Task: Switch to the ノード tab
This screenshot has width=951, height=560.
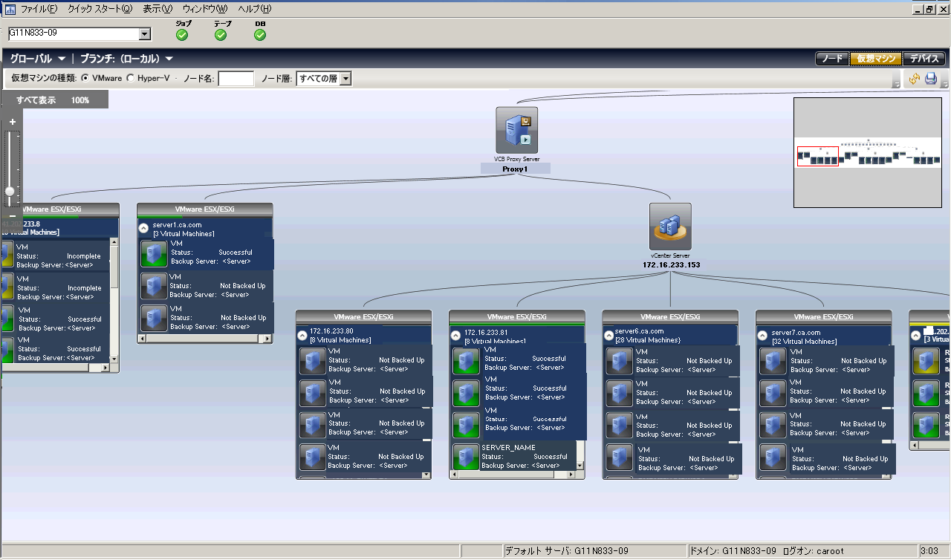Action: coord(832,59)
